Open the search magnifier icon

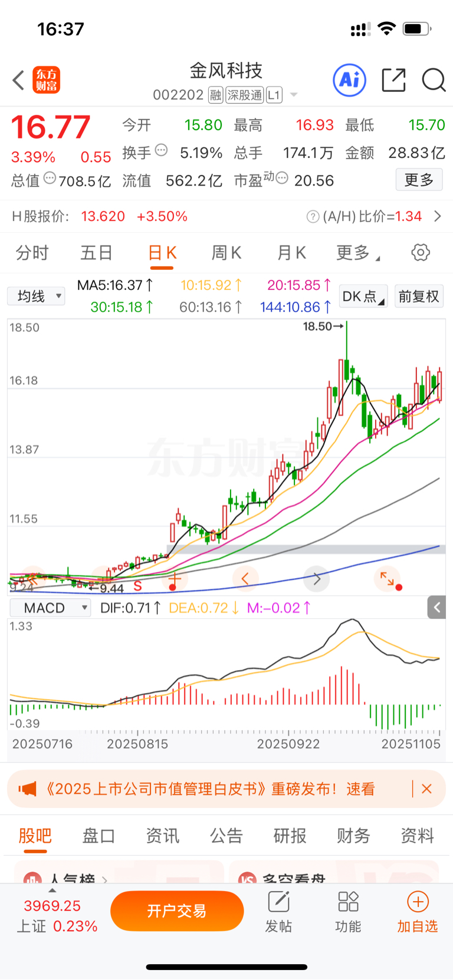(x=434, y=80)
